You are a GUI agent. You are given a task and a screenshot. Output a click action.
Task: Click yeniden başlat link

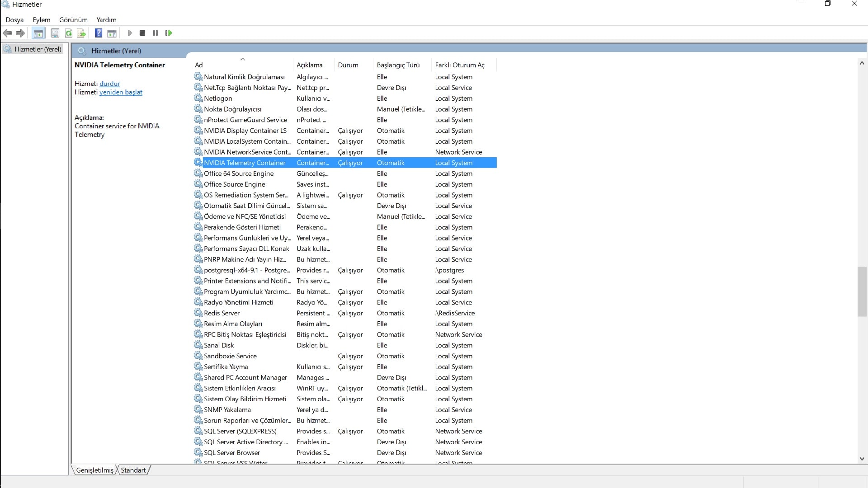pos(120,92)
